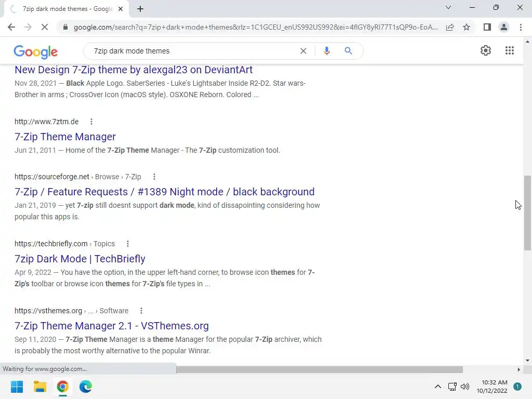View site security lock info
Viewport: 532px width, 399px height.
coord(65,27)
